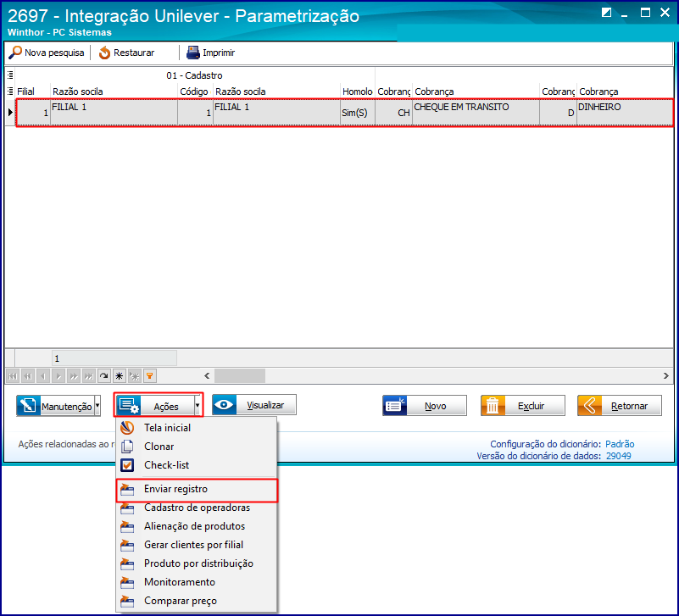
Task: Go to first record navigation button
Action: [x=13, y=376]
